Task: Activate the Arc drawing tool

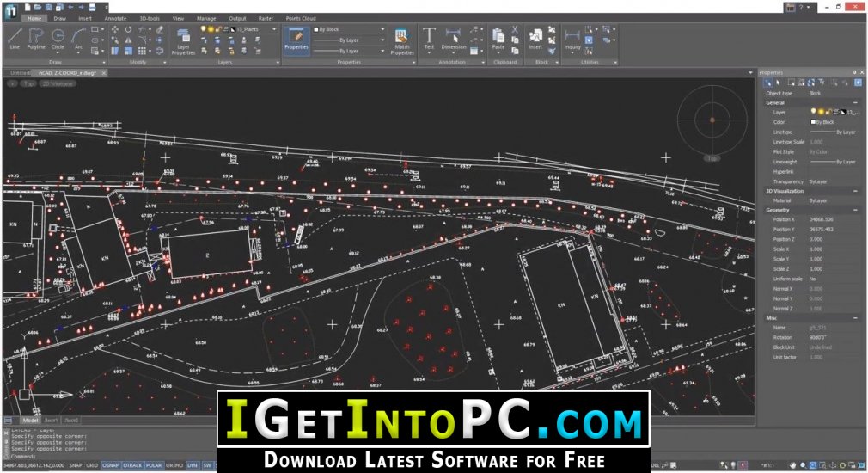Action: click(x=79, y=39)
